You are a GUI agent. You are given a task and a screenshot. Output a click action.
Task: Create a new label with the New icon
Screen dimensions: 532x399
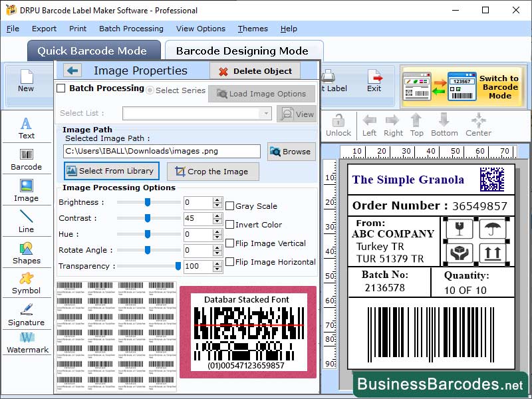(x=26, y=81)
